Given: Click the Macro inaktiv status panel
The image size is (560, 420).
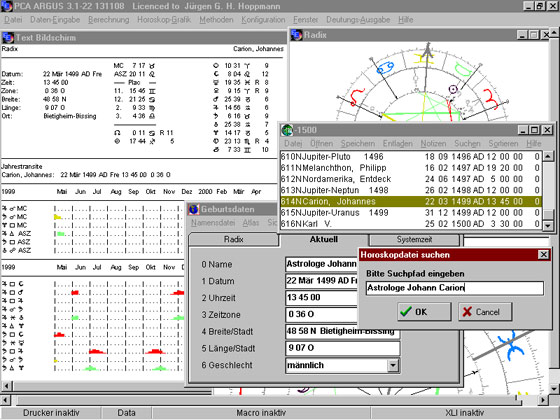Looking at the screenshot, I should click(x=261, y=413).
